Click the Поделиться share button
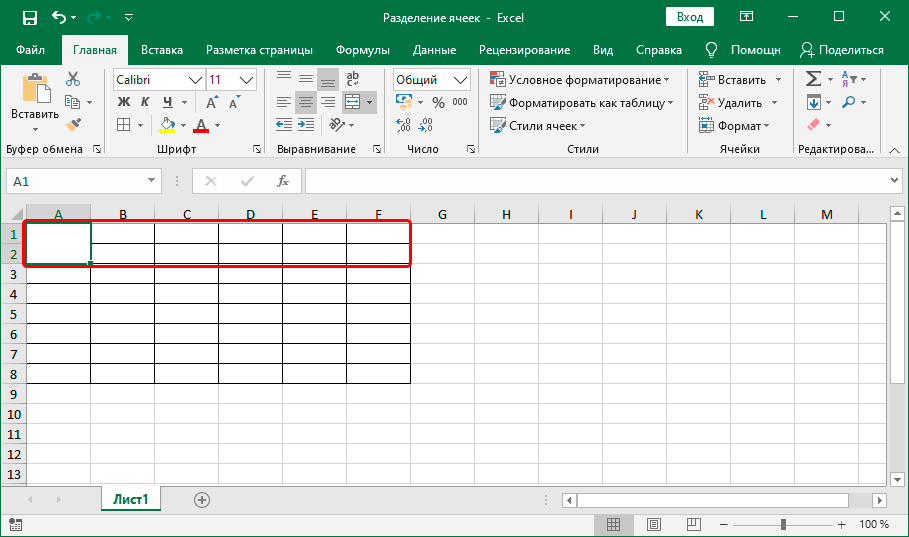Viewport: 909px width, 537px height. [842, 50]
